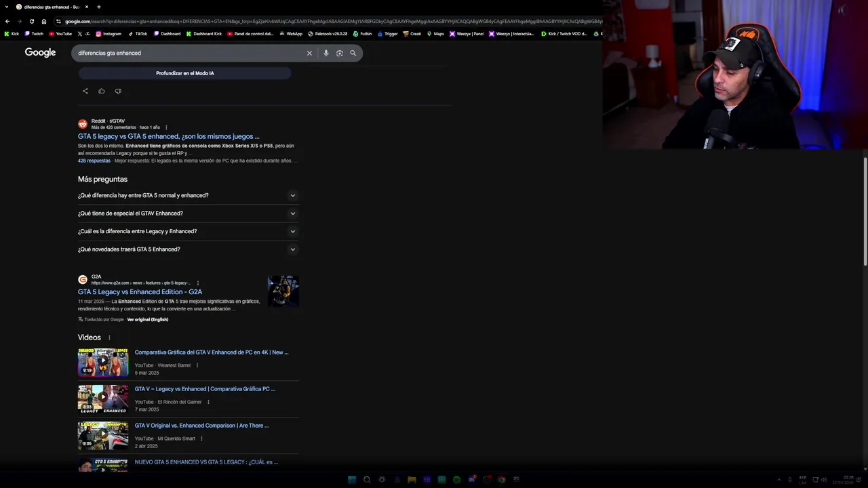Click "Profundizar en el Modo IA" button
Image resolution: width=868 pixels, height=488 pixels.
click(185, 73)
